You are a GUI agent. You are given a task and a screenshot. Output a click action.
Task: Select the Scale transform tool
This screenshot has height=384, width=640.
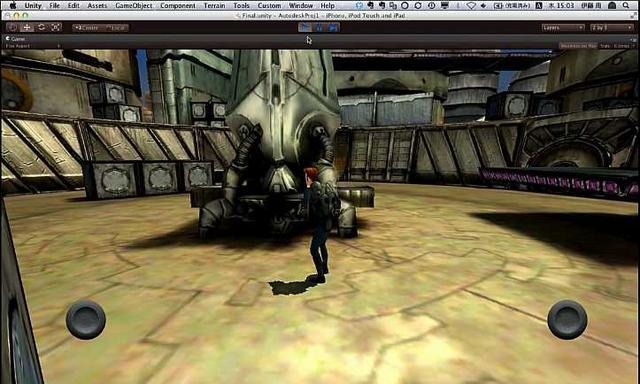[56, 27]
